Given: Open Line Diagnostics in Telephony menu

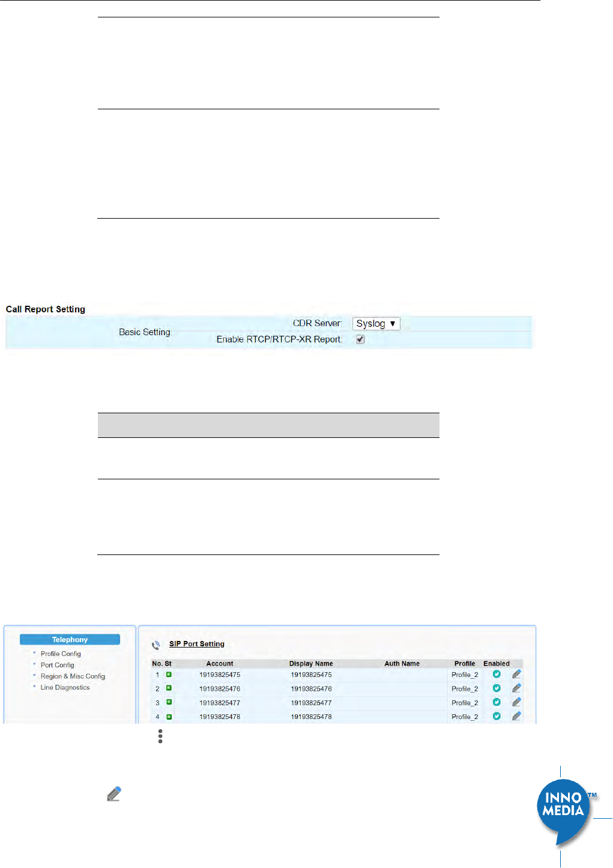Looking at the screenshot, I should tap(65, 687).
